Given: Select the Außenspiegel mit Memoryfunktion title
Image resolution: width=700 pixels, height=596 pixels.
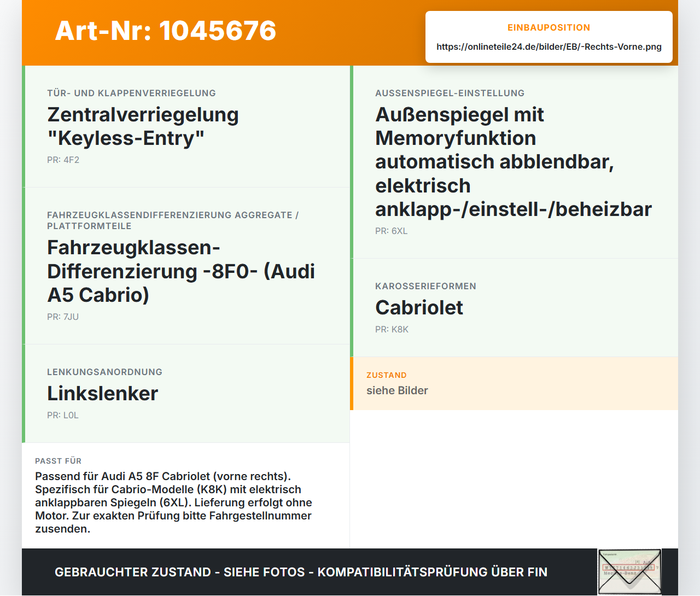Looking at the screenshot, I should pyautogui.click(x=514, y=162).
